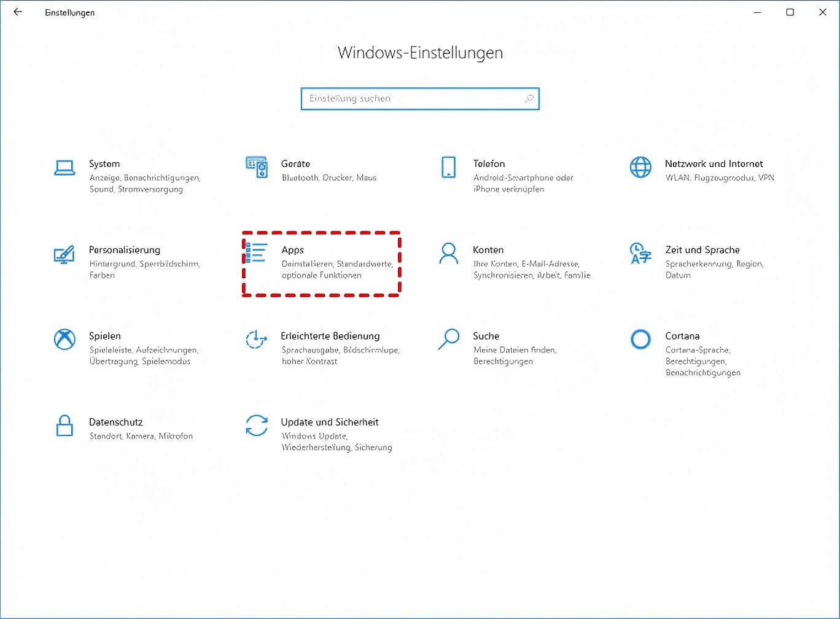Open the Datenschutz padlock icon
840x619 pixels.
[x=64, y=425]
